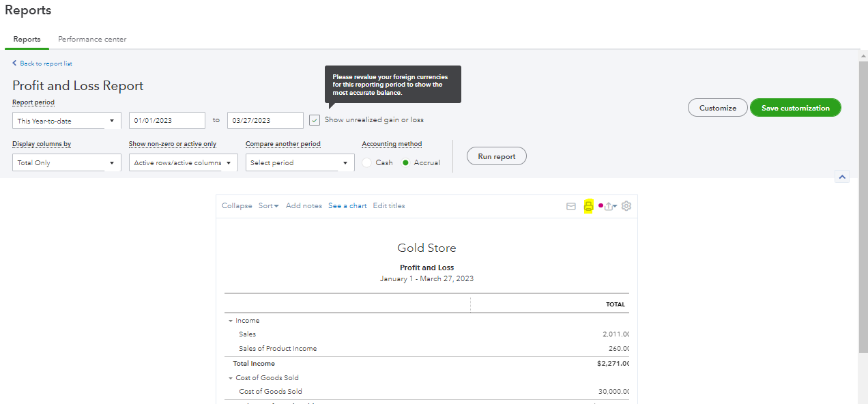Image resolution: width=868 pixels, height=404 pixels.
Task: Open the This Year-to-date period dropdown
Action: [x=67, y=121]
